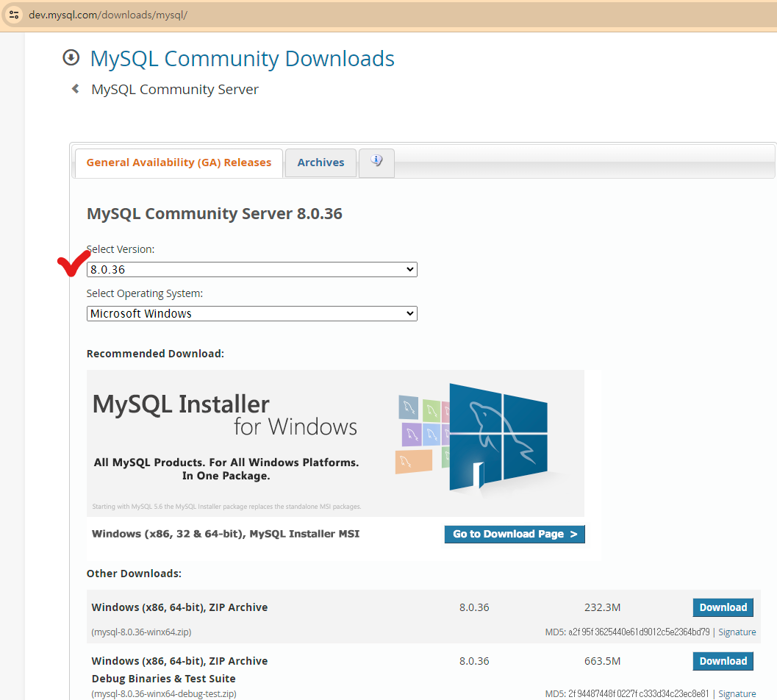The image size is (777, 700).
Task: Open Signature link for mysql-8.0.36-winx64.zip
Action: click(x=737, y=632)
